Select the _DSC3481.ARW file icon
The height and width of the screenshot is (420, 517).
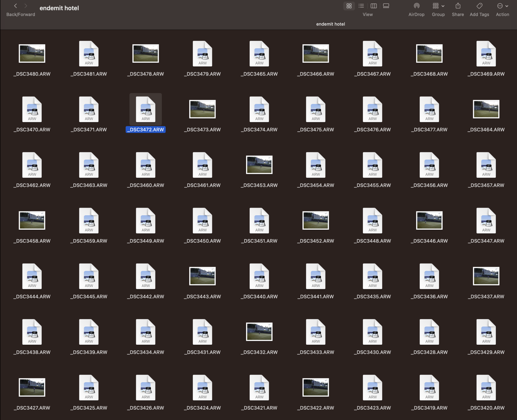pyautogui.click(x=89, y=54)
